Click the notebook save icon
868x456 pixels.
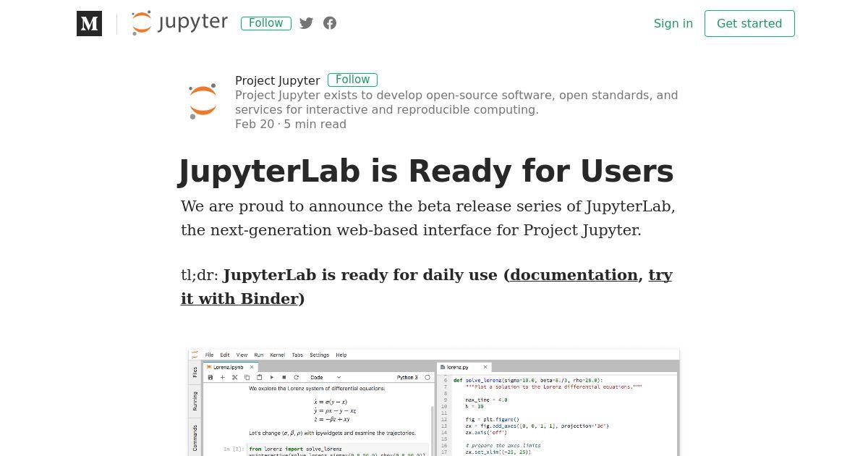tap(210, 377)
